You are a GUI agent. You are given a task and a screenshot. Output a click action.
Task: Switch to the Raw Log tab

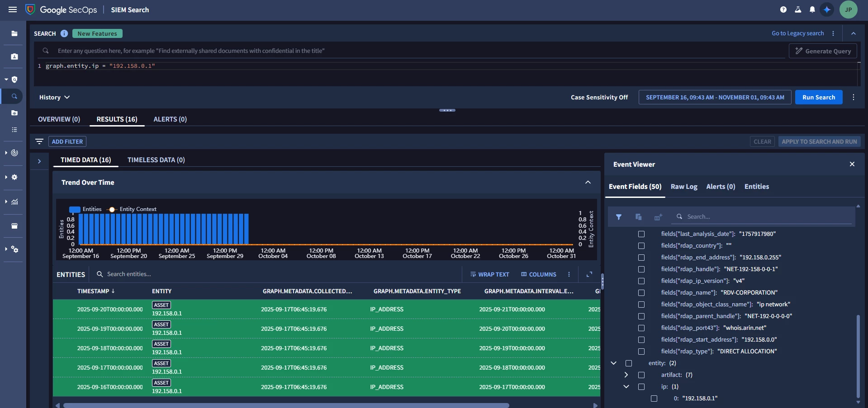pos(684,187)
